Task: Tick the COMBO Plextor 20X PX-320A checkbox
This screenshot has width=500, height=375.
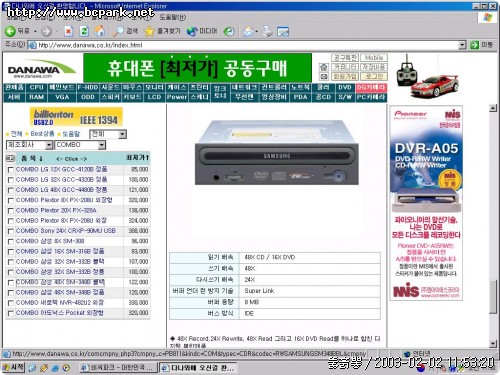Action: click(11, 211)
